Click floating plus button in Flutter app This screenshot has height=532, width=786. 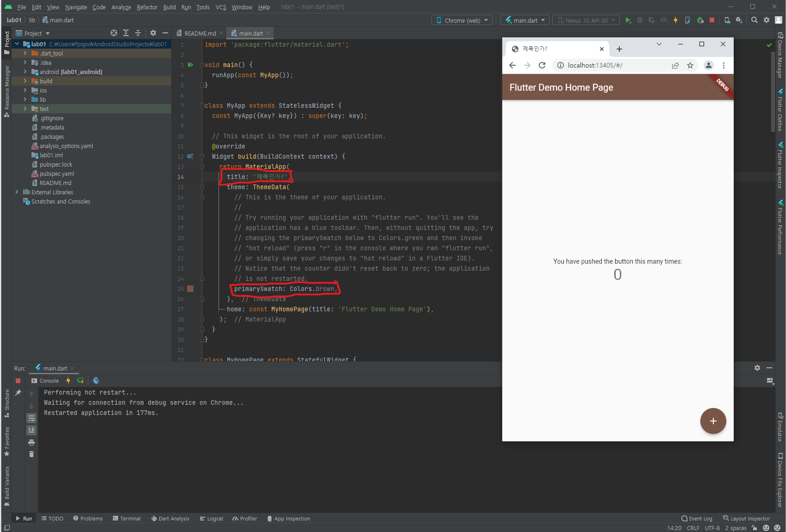[x=713, y=421]
